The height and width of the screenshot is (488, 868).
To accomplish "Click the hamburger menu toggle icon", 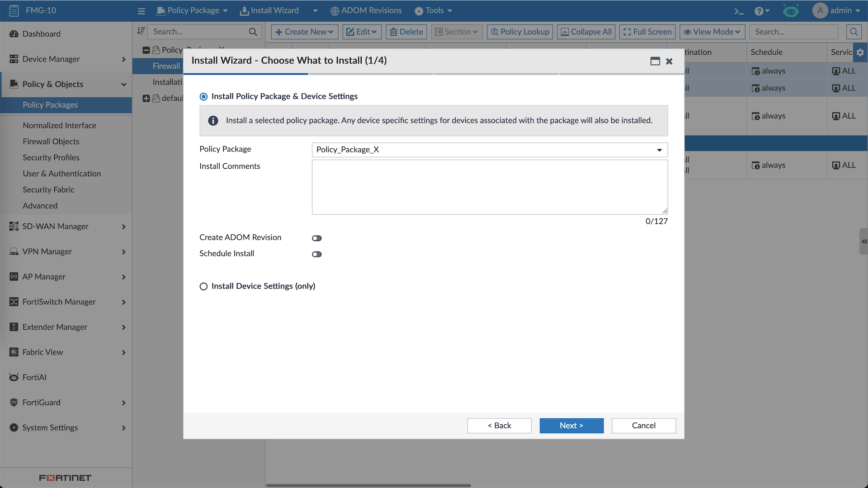I will click(142, 11).
